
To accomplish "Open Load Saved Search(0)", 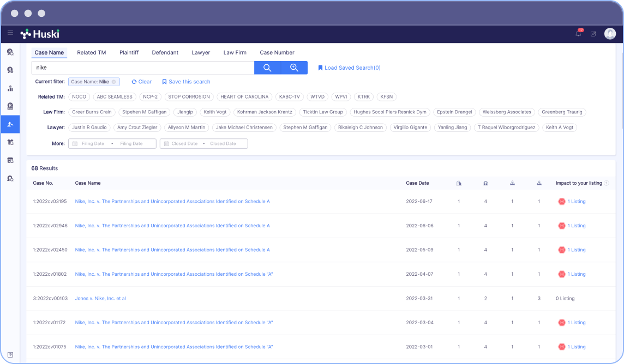I will tap(349, 68).
